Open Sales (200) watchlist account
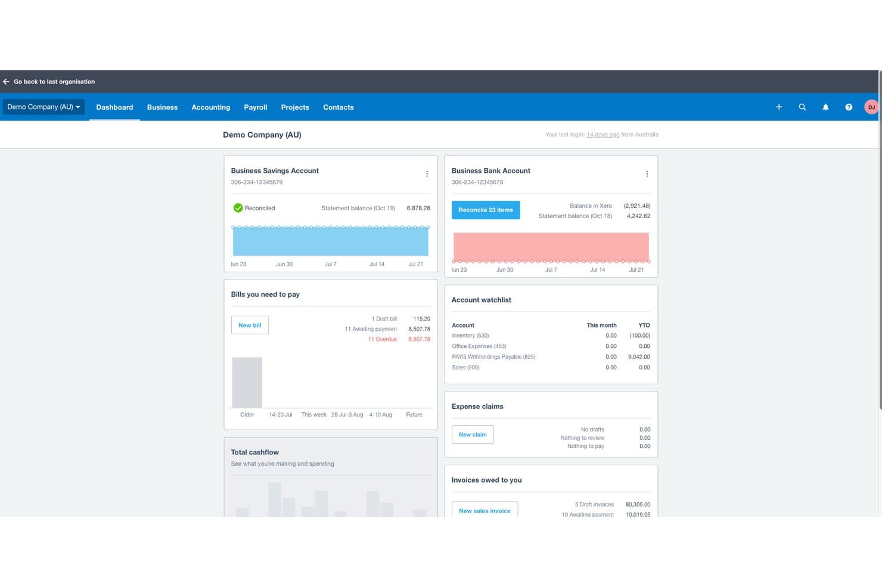The height and width of the screenshot is (588, 882). coord(465,368)
